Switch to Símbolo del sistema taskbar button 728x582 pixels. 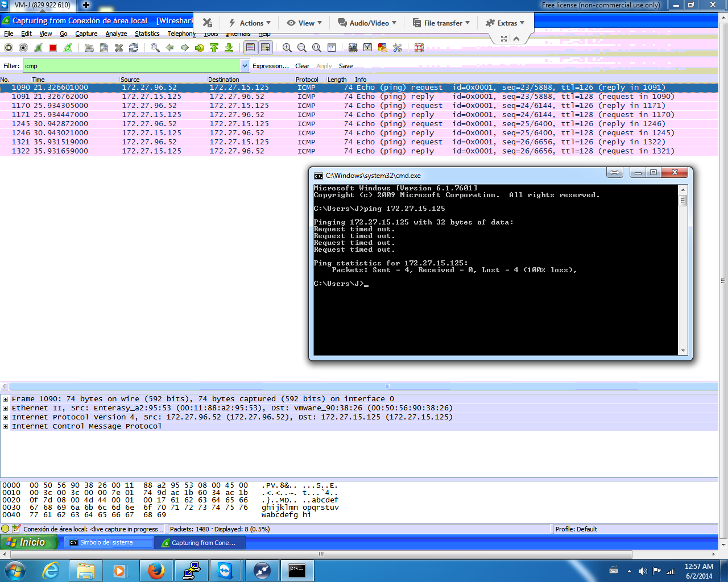click(109, 542)
